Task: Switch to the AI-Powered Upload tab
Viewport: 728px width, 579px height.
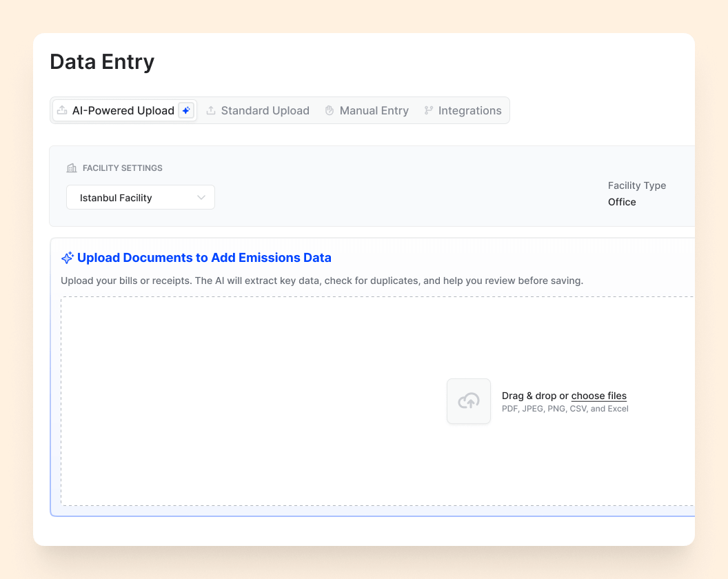Action: point(123,110)
